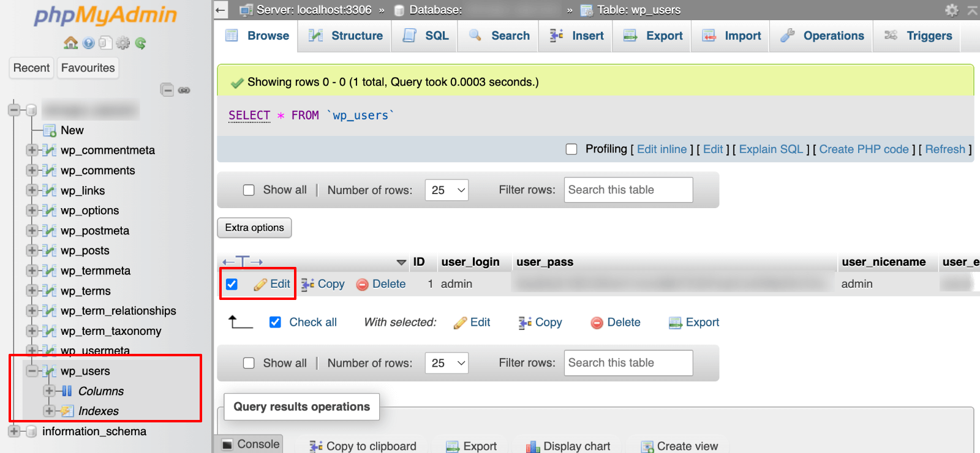Expand the Indexes node under wp_users
Viewport: 980px width, 453px height.
50,411
